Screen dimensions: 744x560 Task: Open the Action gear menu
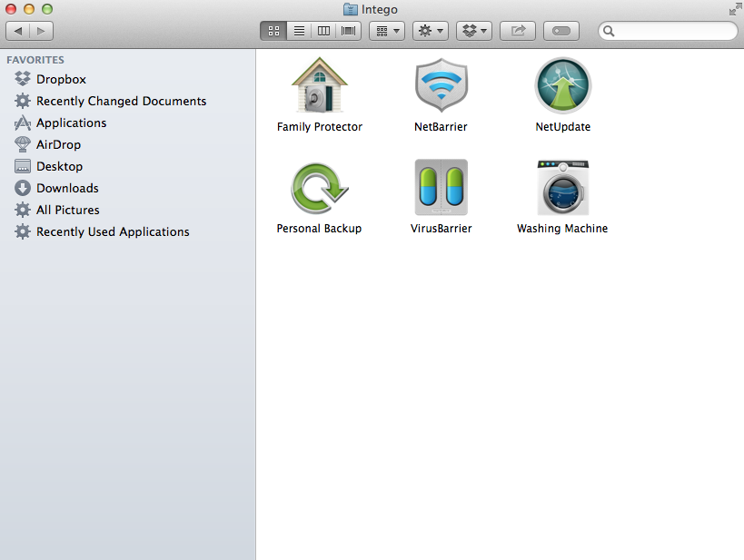pos(431,31)
